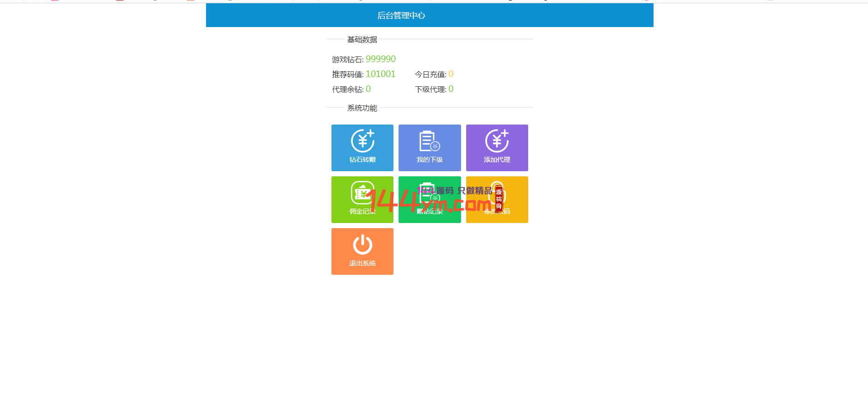This screenshot has height=397, width=868.
Task: Click the 代理余钻 value zero
Action: (368, 89)
